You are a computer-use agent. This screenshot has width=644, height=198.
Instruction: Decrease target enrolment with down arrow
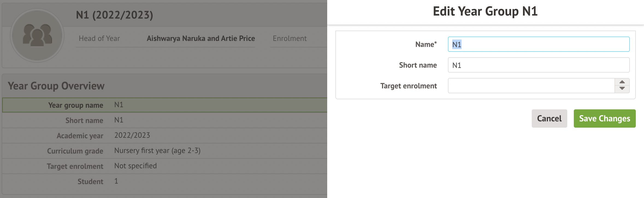[622, 89]
